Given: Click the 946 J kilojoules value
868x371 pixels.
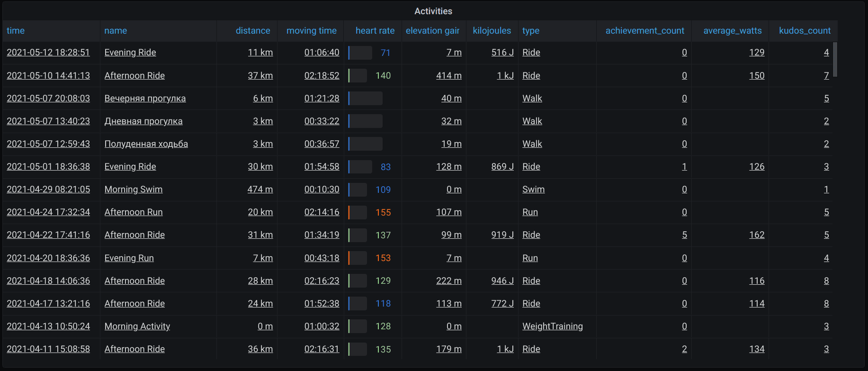Looking at the screenshot, I should [x=502, y=281].
